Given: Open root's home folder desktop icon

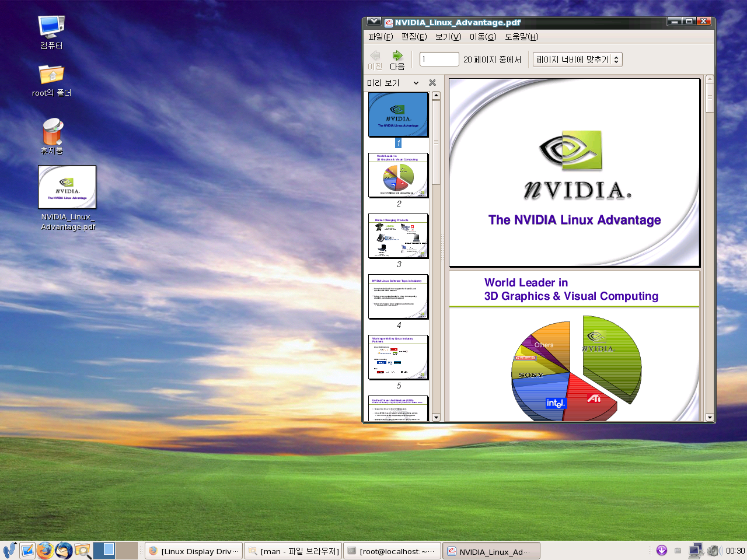Looking at the screenshot, I should [x=51, y=74].
